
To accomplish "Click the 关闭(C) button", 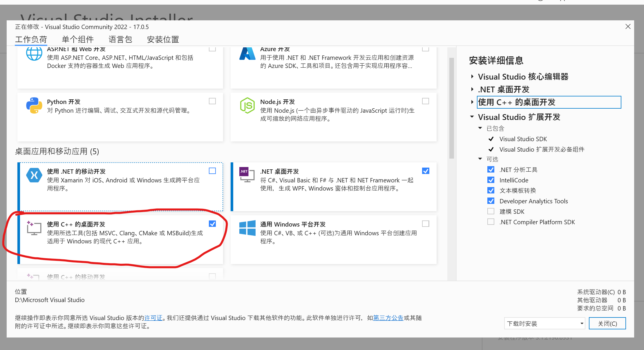I will tap(607, 323).
